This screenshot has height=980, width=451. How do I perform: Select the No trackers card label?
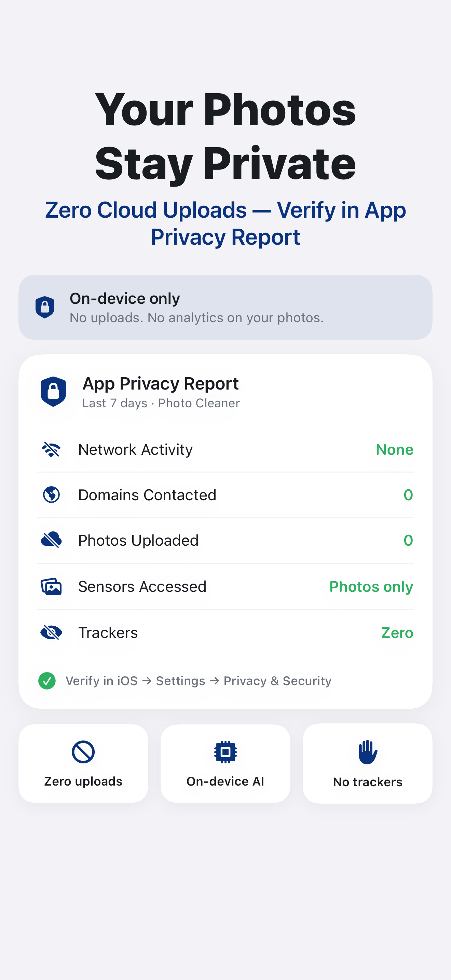point(368,782)
